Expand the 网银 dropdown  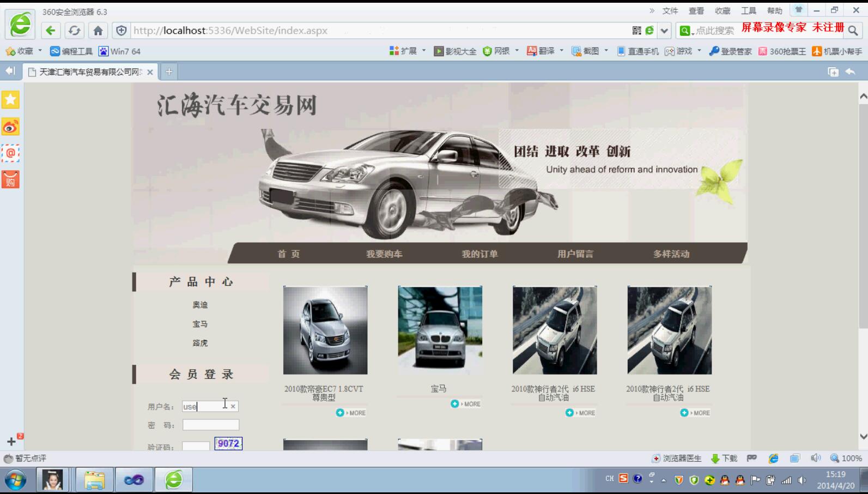[x=517, y=51]
